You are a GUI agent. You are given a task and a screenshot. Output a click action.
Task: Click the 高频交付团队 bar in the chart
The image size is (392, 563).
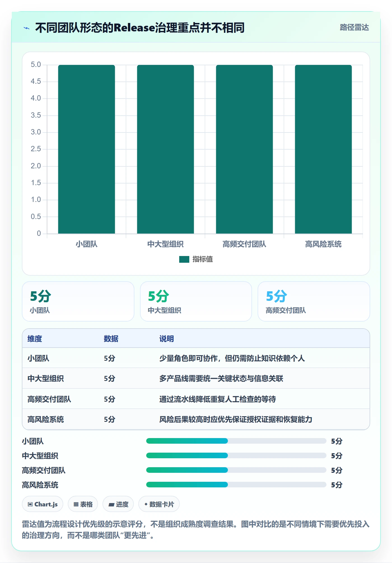click(244, 149)
